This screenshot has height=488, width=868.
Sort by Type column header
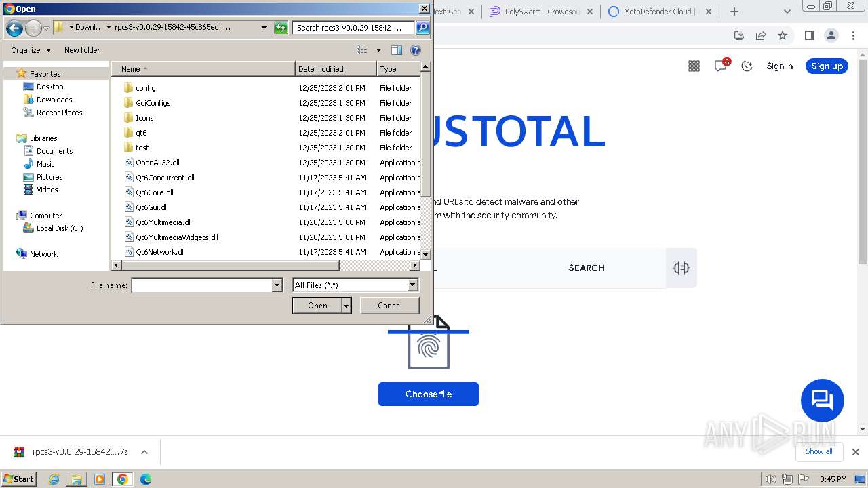tap(399, 69)
